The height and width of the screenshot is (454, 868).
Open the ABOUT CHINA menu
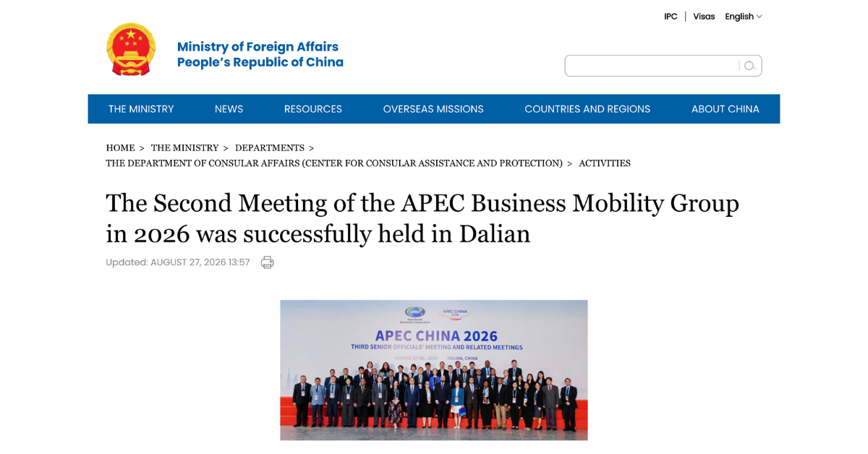point(726,109)
